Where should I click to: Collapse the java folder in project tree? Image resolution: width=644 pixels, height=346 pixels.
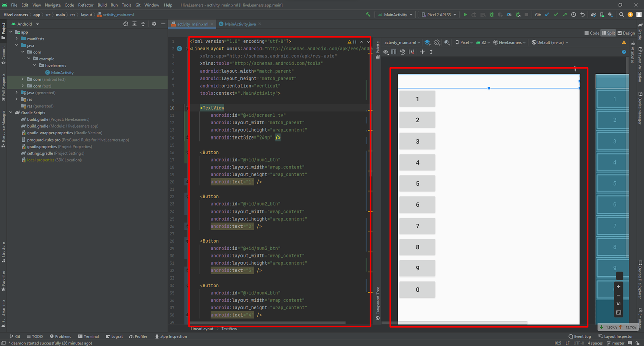coord(17,45)
